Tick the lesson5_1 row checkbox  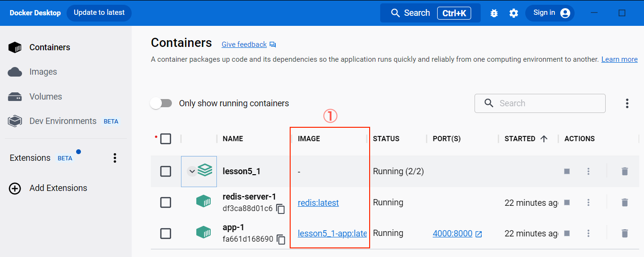click(166, 171)
